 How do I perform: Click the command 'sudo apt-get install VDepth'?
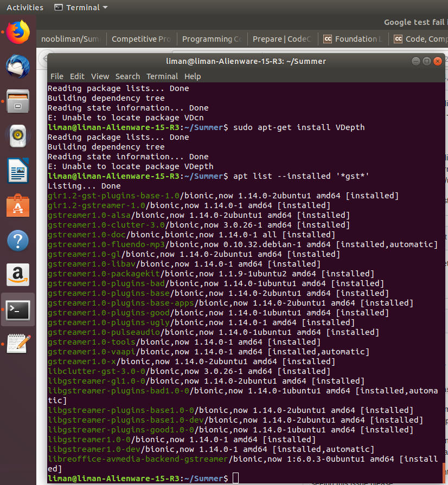299,127
